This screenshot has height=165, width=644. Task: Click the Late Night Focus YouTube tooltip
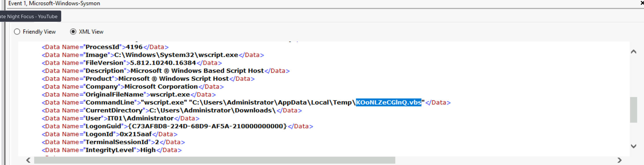[x=29, y=16]
